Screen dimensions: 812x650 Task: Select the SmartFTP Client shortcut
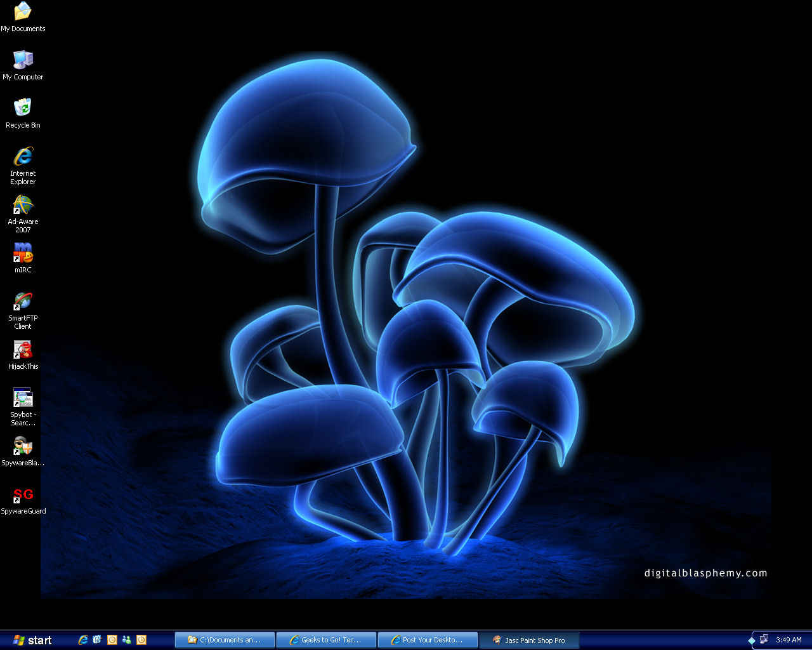[23, 310]
